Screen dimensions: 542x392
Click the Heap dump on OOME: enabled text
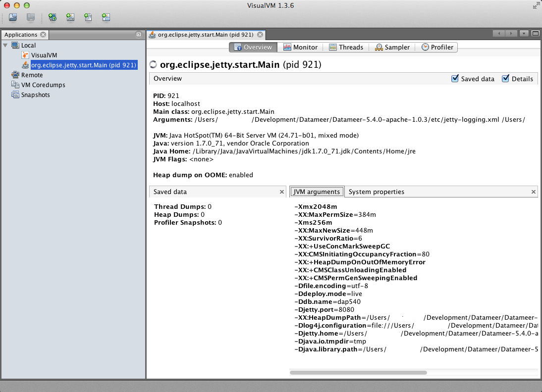203,175
